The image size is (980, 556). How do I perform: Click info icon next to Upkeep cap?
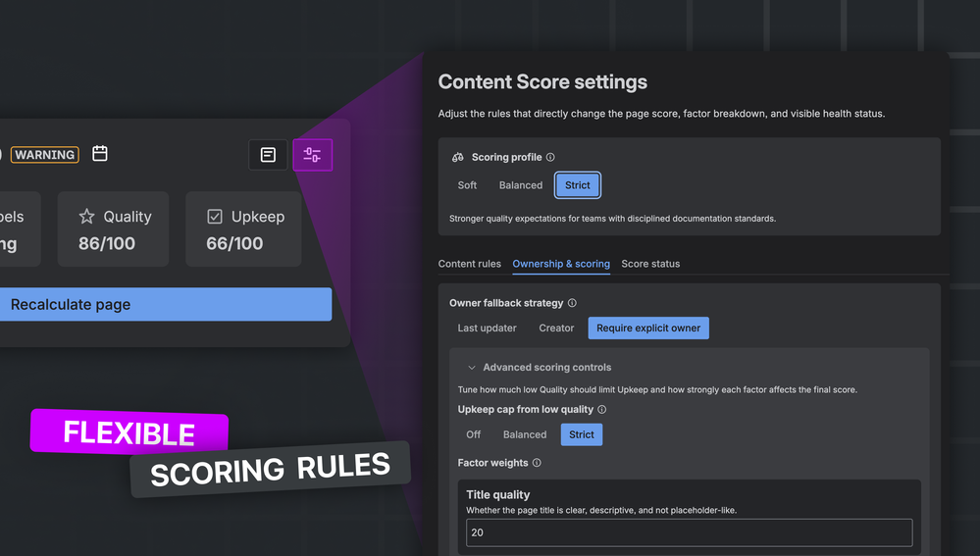(x=602, y=410)
